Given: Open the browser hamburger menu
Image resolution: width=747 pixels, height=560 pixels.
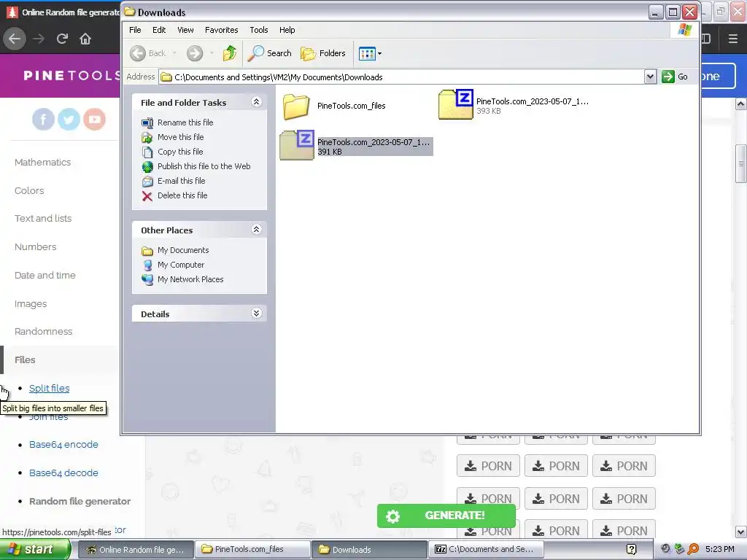Looking at the screenshot, I should [732, 39].
